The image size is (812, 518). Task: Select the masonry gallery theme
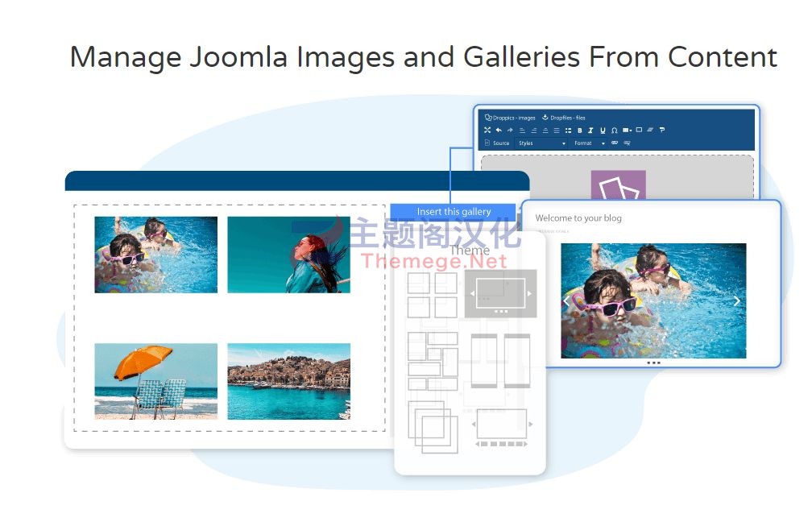click(433, 361)
